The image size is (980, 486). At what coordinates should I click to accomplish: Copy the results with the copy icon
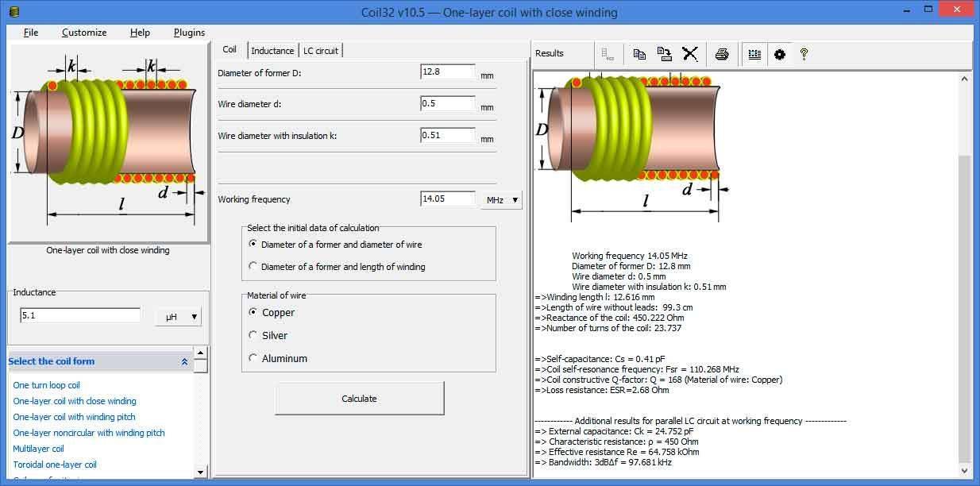tap(640, 54)
